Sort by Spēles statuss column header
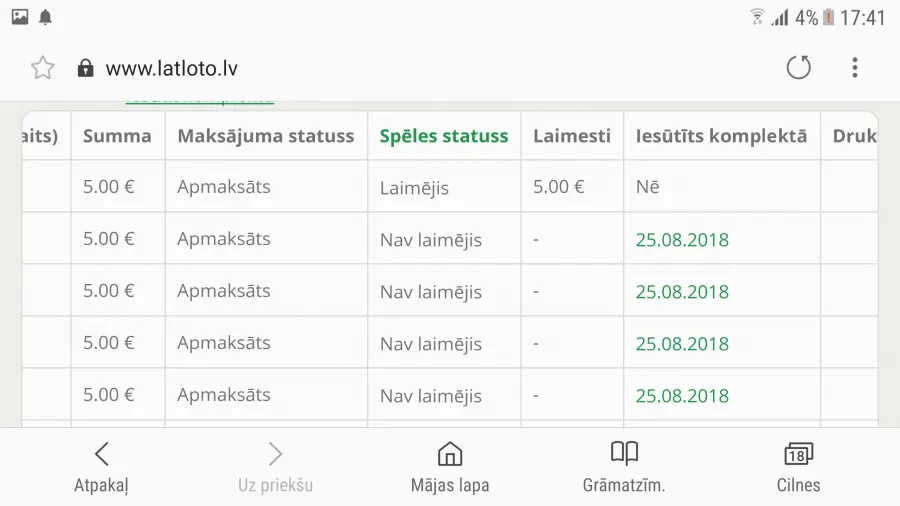The height and width of the screenshot is (506, 900). [x=444, y=136]
